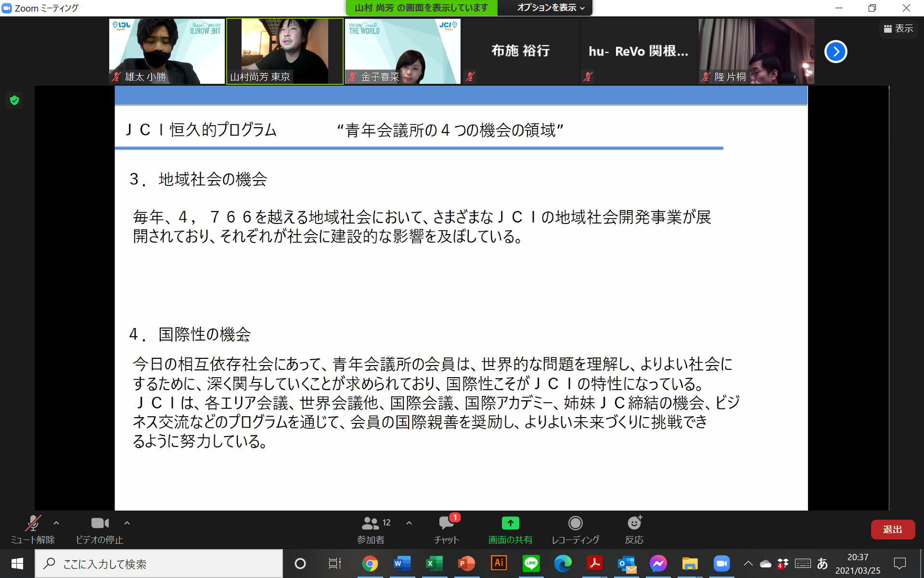The width and height of the screenshot is (924, 578).
Task: Select 山村尚芳 東京 video thumbnail
Action: click(285, 52)
